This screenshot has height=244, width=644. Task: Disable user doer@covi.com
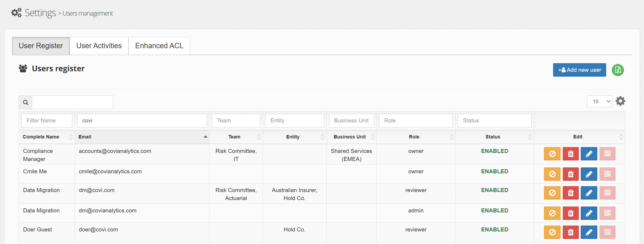coord(552,232)
